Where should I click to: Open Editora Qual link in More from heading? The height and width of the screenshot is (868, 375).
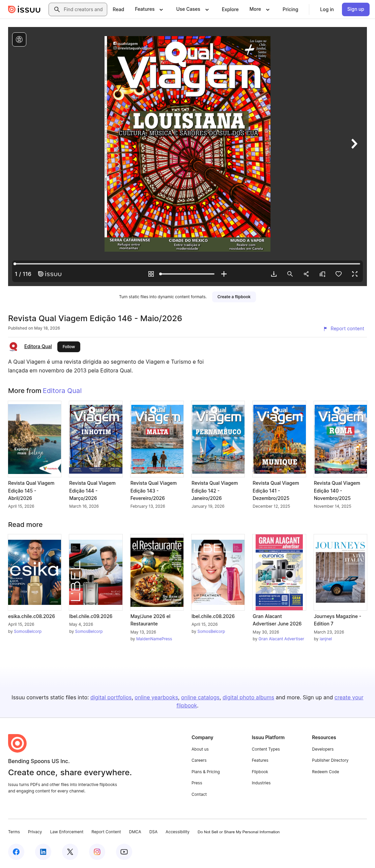click(62, 391)
